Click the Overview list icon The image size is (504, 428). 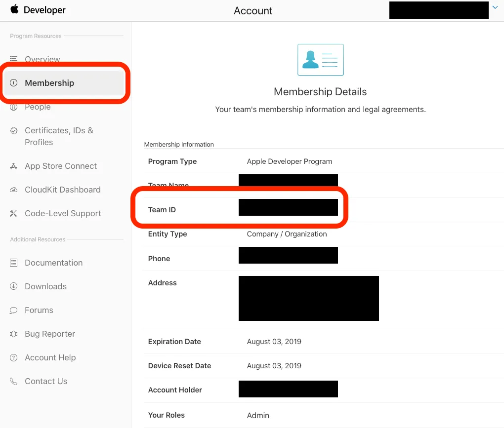pyautogui.click(x=14, y=59)
